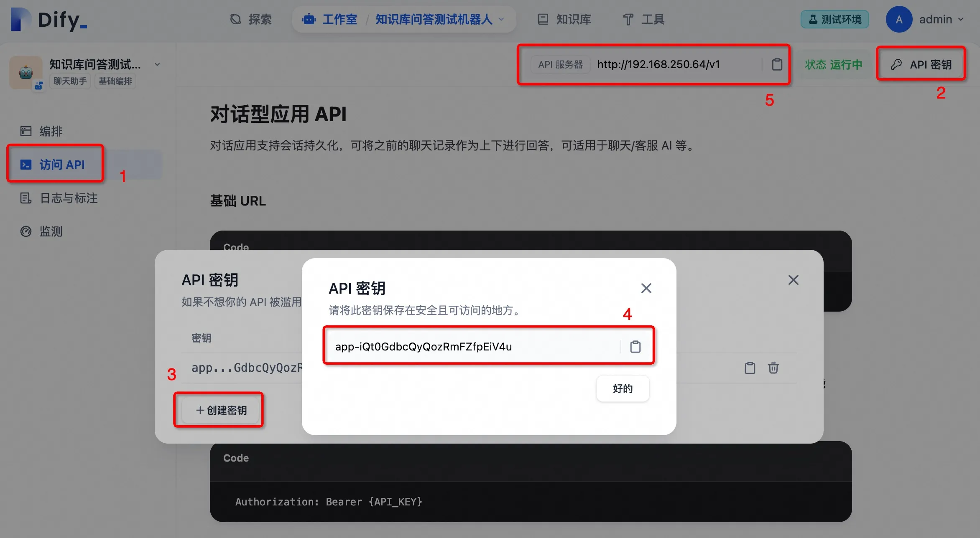Click the Dify logo
This screenshot has width=980, height=538.
click(x=49, y=20)
